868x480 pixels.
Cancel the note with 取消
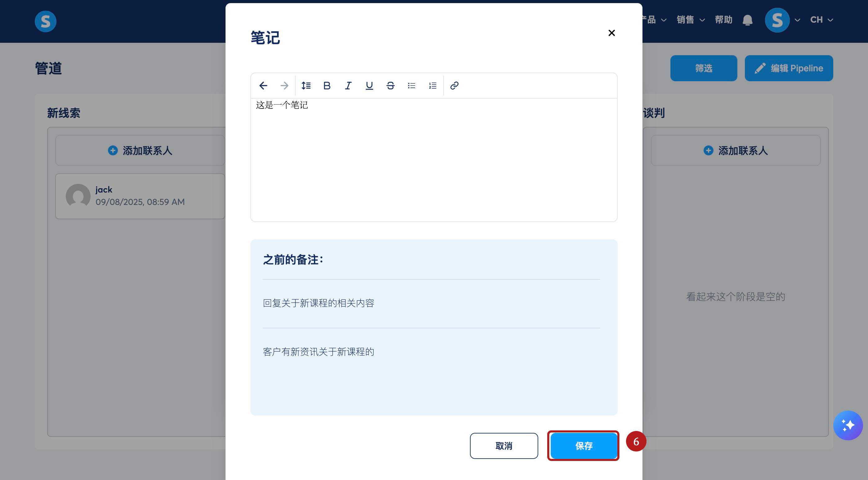pos(504,446)
